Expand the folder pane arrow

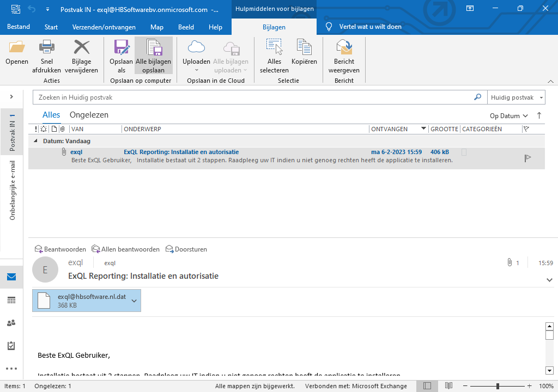(x=11, y=96)
